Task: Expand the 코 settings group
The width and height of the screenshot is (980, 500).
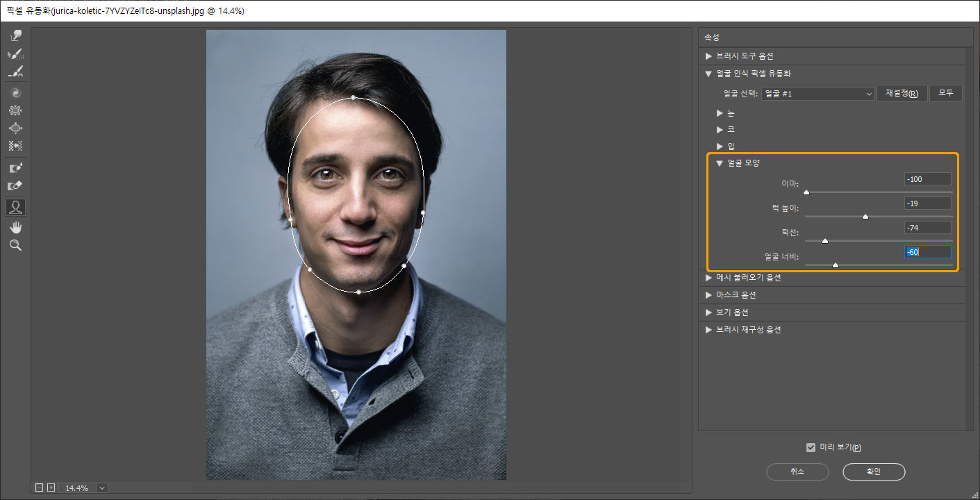Action: coord(720,130)
